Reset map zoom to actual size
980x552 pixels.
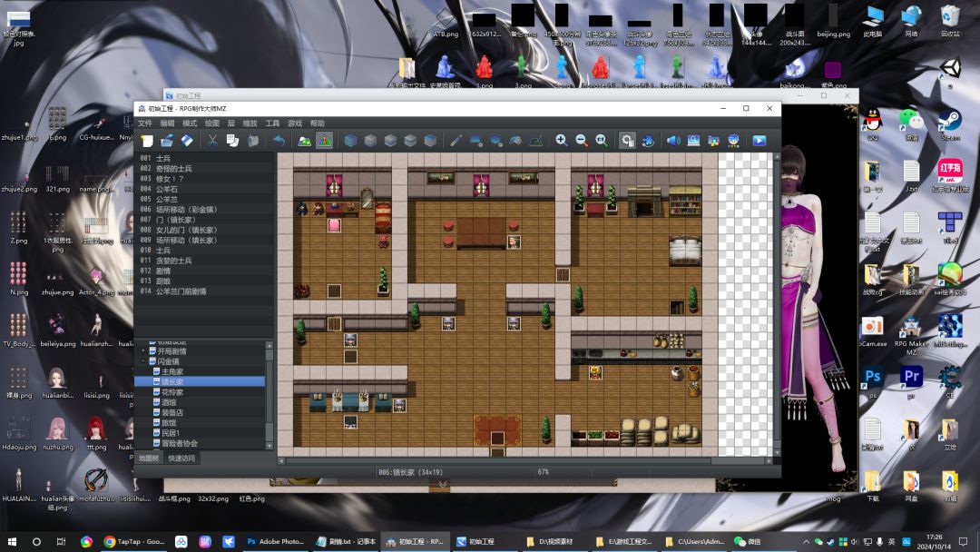(602, 141)
